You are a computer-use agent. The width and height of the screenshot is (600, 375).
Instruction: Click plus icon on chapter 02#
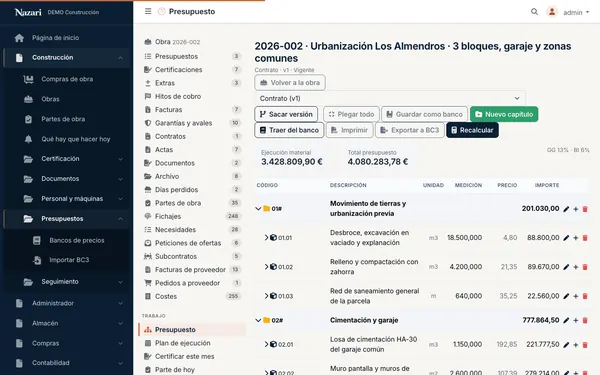click(x=576, y=320)
